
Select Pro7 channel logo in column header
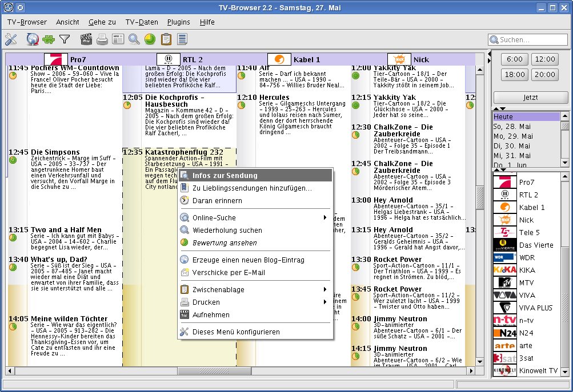(x=56, y=59)
